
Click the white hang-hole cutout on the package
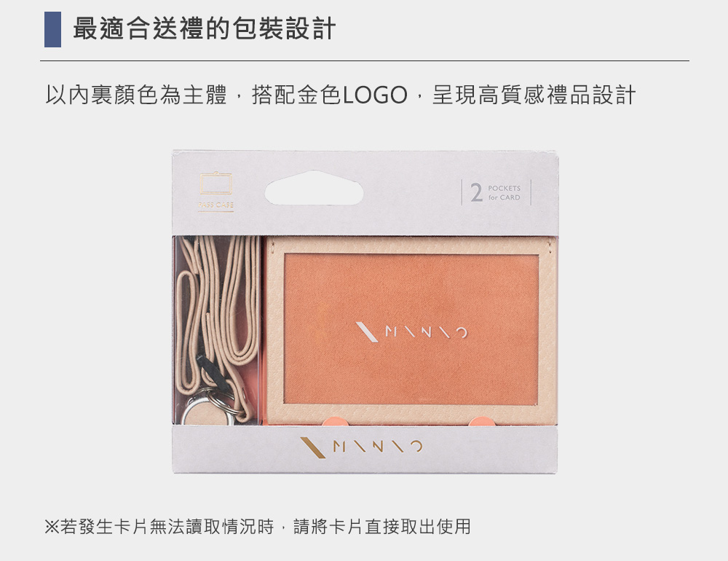pos(314,188)
